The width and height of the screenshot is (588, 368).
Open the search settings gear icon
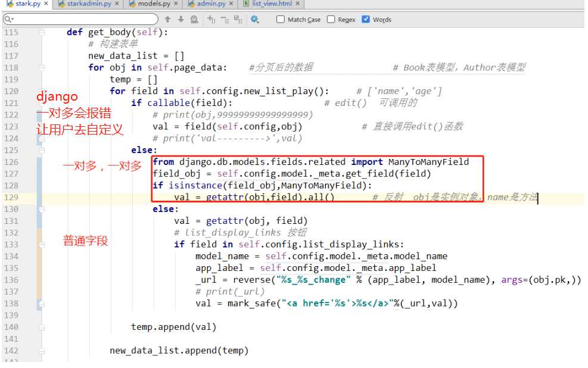254,19
